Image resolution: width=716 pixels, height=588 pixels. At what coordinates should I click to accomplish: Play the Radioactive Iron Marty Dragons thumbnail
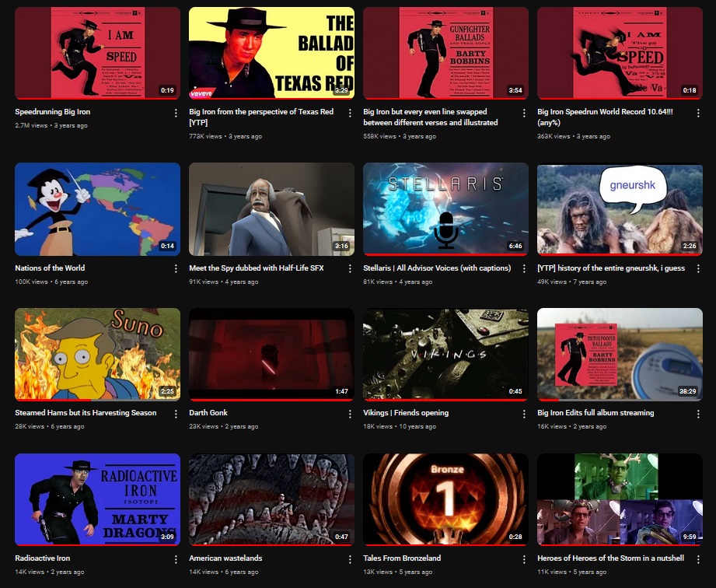[x=97, y=500]
